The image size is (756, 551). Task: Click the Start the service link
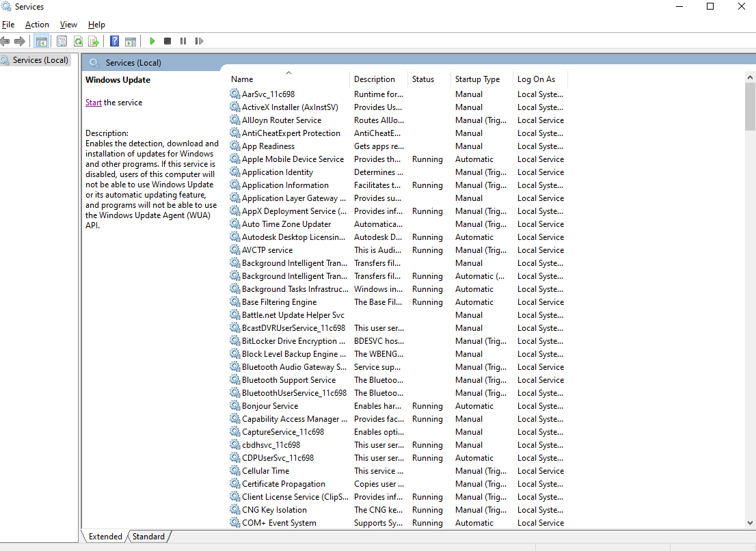[x=94, y=103]
